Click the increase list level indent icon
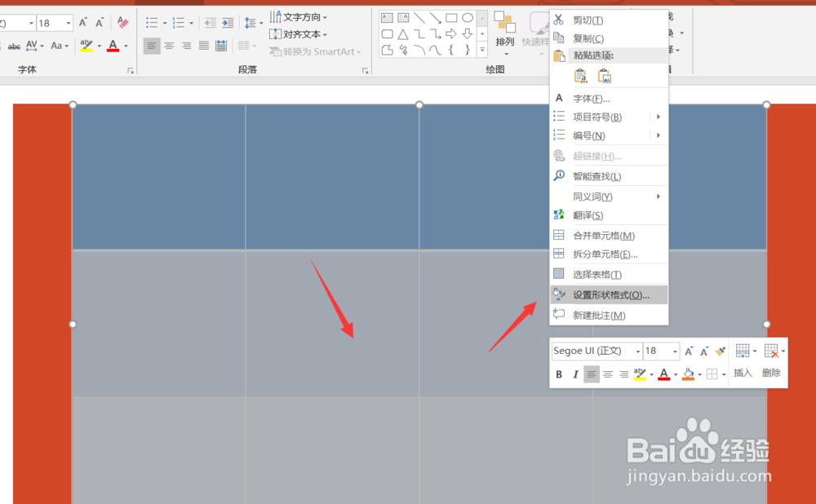 (x=228, y=23)
